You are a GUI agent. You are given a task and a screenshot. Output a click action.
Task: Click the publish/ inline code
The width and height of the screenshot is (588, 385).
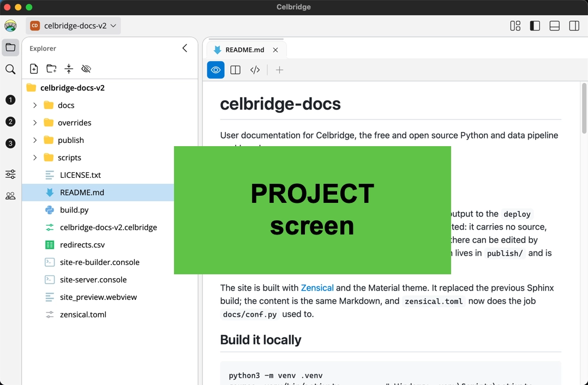coord(505,253)
